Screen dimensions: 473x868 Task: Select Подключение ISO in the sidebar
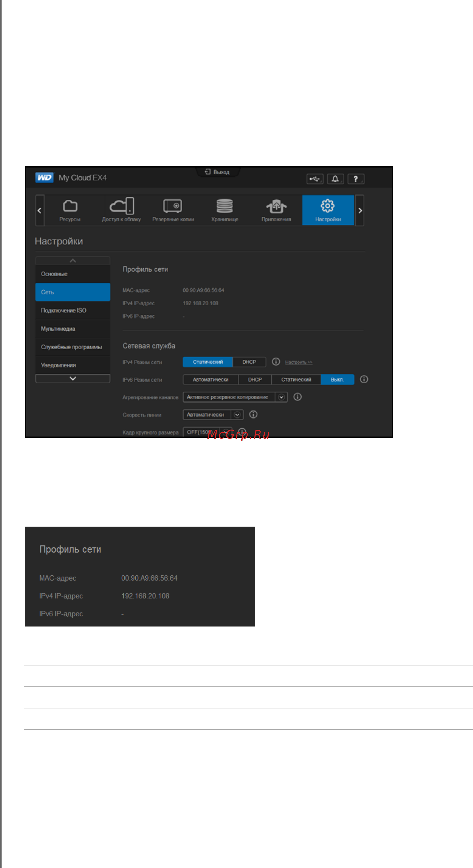[73, 310]
